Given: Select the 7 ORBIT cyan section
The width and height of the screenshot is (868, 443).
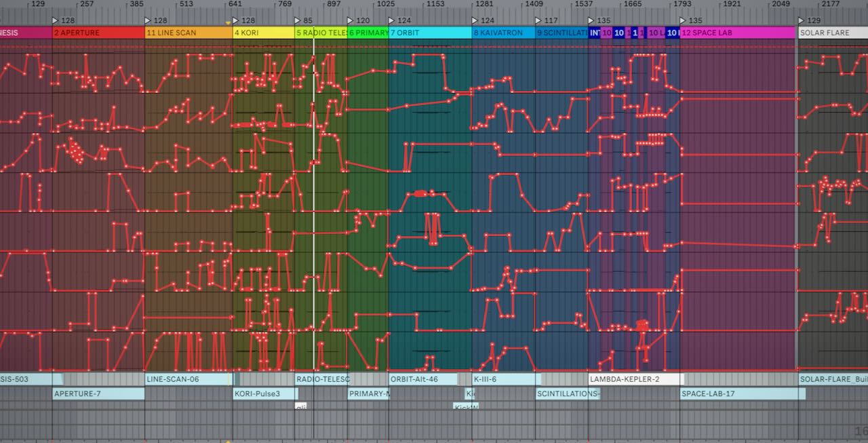Looking at the screenshot, I should 430,33.
